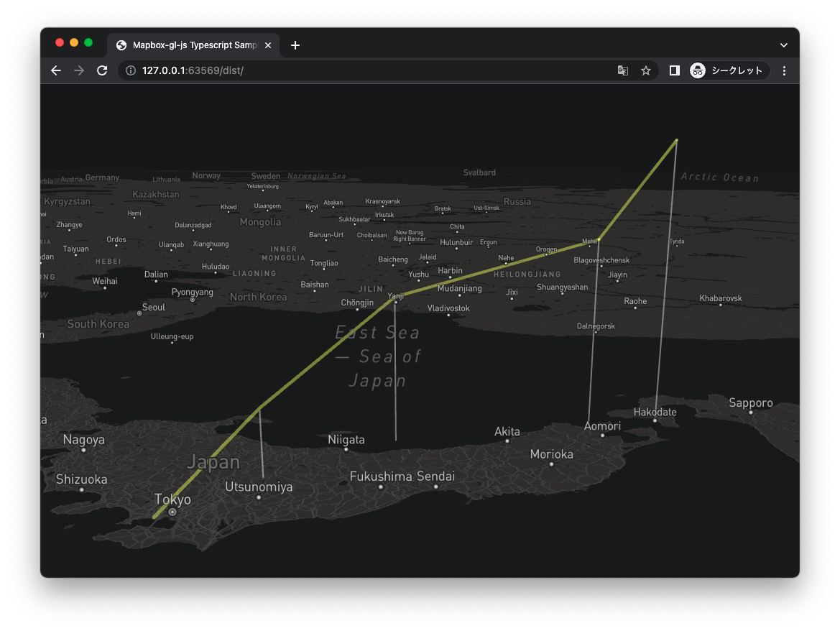The image size is (840, 631).
Task: Open the tab list chevron at top right
Action: point(783,45)
